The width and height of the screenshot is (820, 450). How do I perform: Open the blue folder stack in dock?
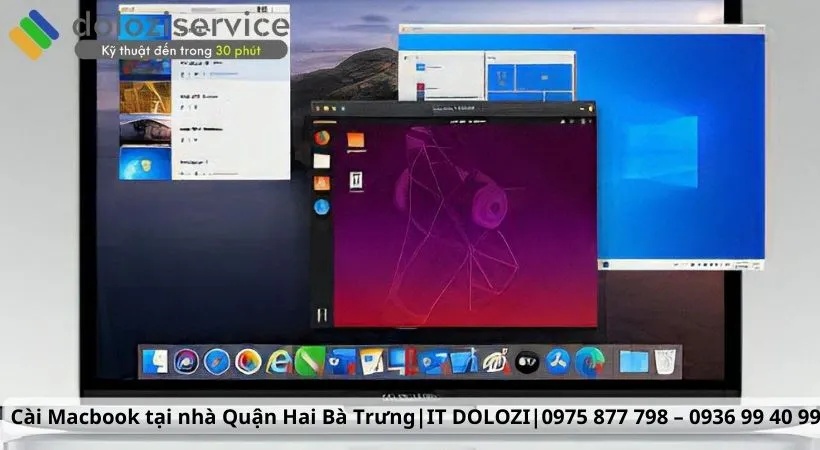point(633,362)
